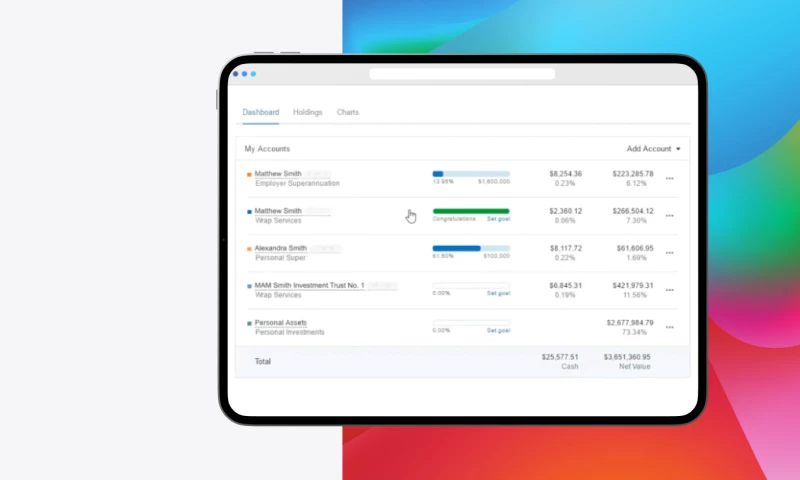Click the orange marker beside Alexandra Smith
800x480 pixels.
click(x=249, y=249)
